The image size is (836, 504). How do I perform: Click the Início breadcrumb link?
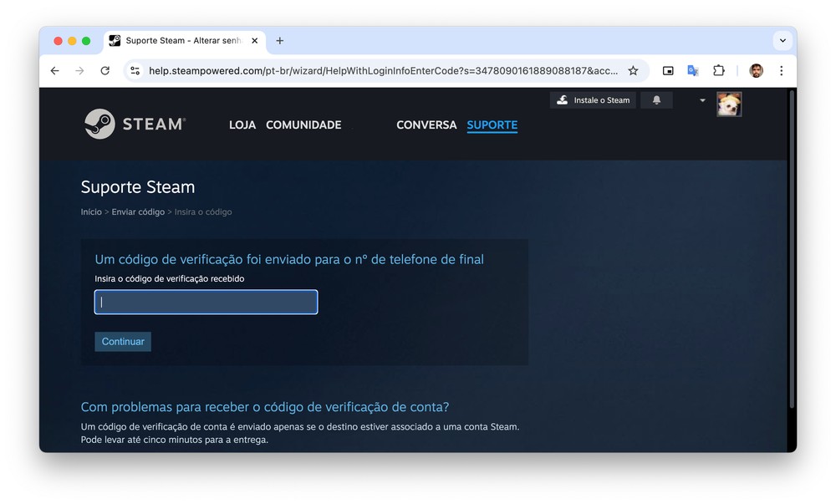(91, 211)
